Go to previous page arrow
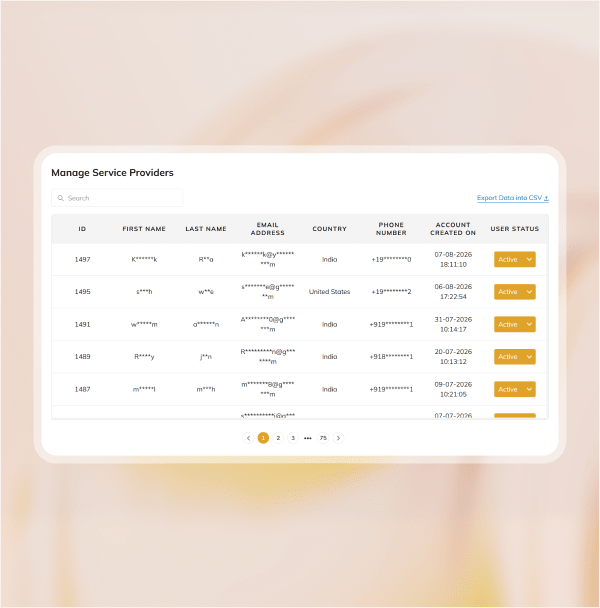 (x=248, y=438)
